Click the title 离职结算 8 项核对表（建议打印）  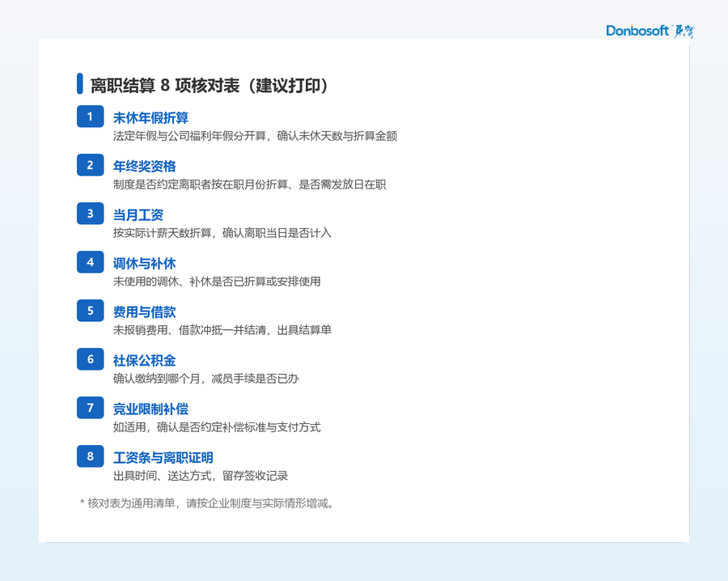tap(209, 86)
